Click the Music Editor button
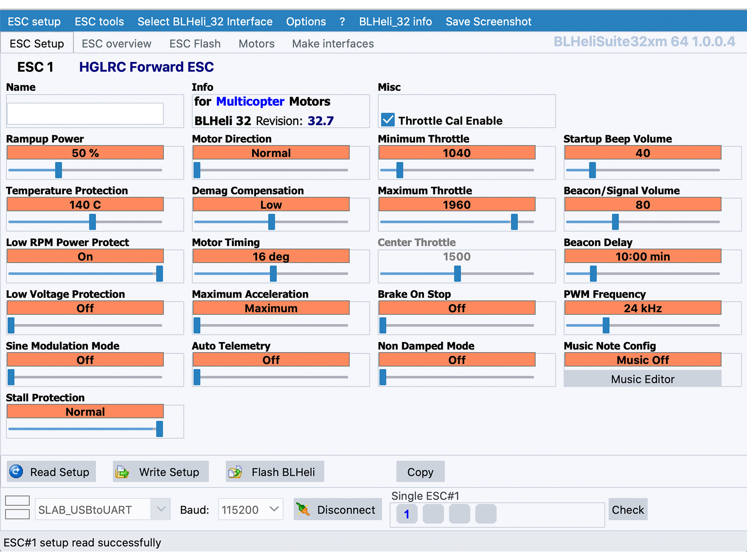747x560 pixels. coord(642,379)
